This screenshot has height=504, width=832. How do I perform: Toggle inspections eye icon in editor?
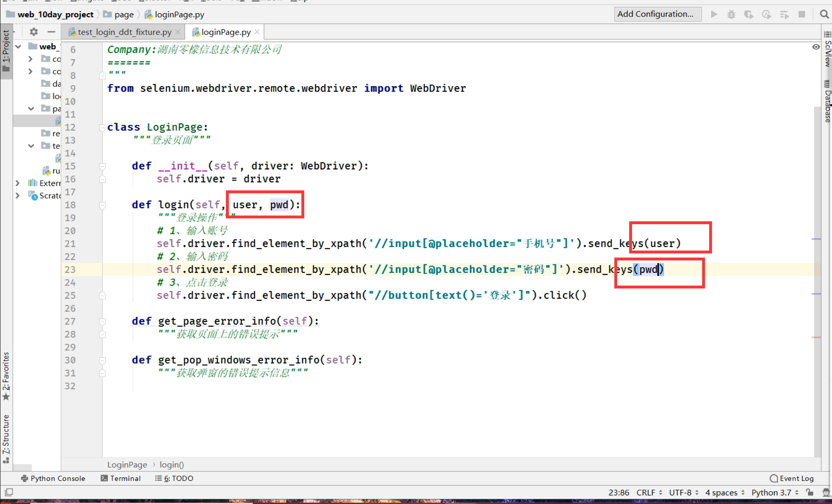tap(816, 47)
